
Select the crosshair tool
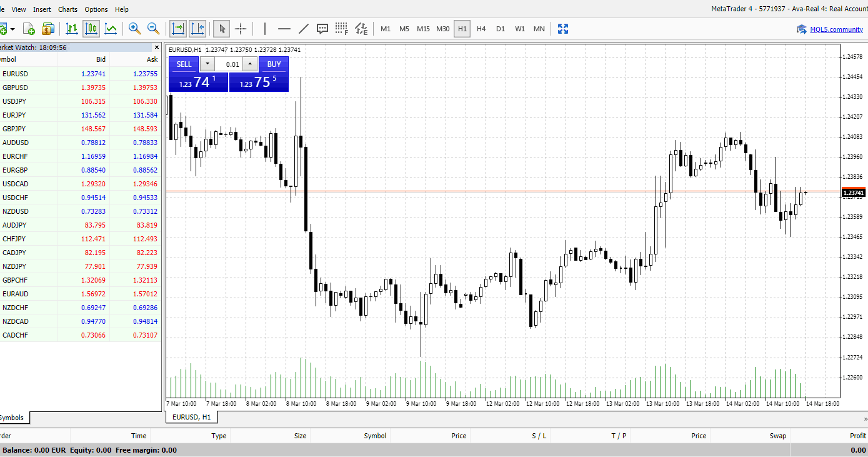pos(241,29)
